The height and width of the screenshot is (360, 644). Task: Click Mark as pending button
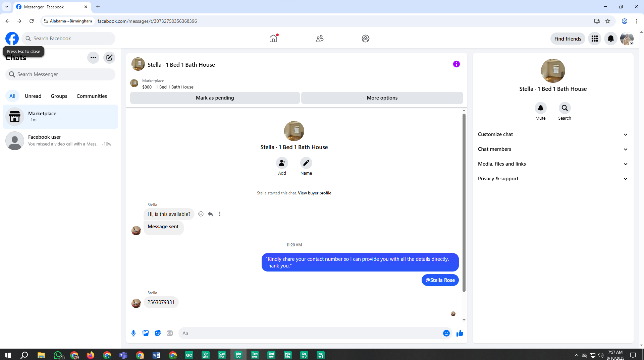(215, 98)
